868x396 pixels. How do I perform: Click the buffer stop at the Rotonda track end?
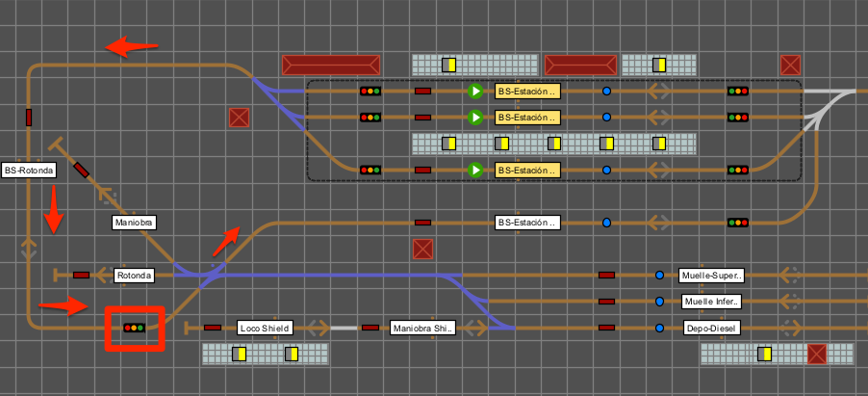coord(56,276)
